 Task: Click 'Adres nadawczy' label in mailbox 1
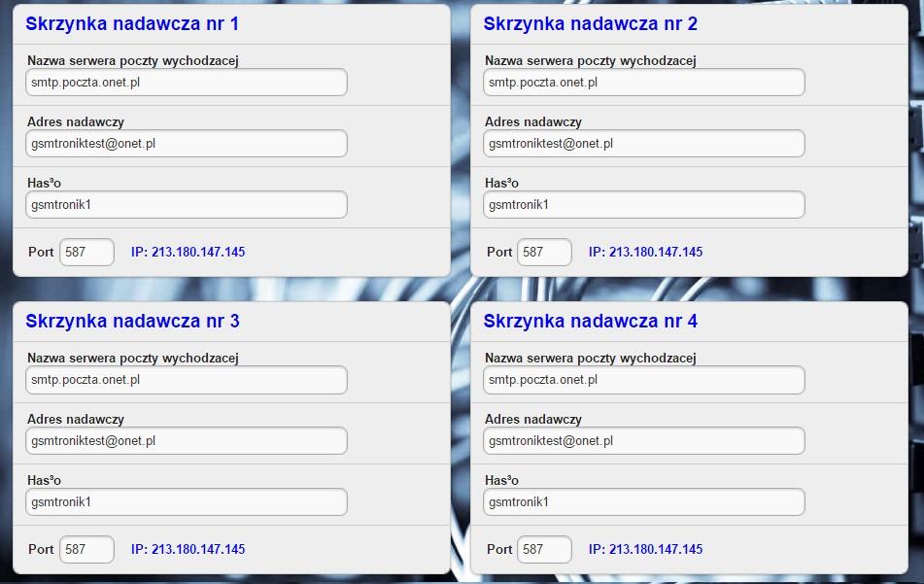click(x=76, y=122)
